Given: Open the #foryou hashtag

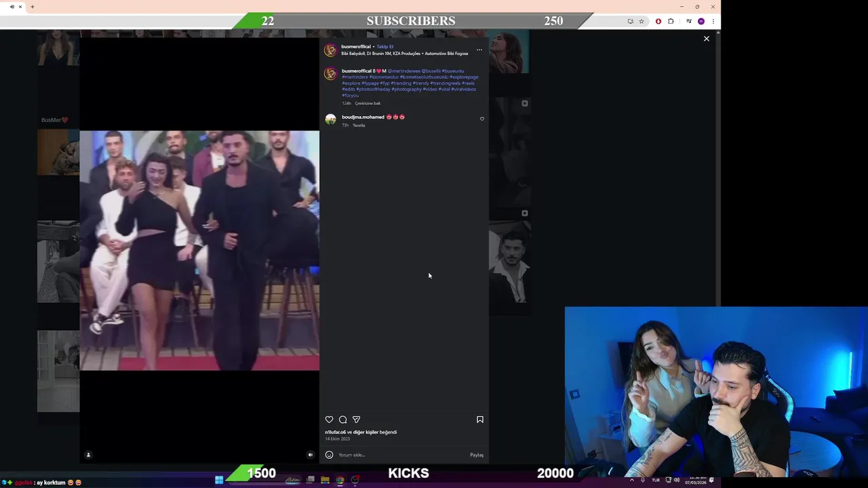Looking at the screenshot, I should pos(350,96).
